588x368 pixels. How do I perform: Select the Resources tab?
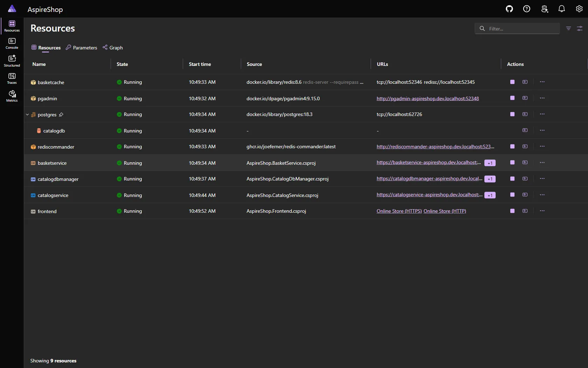pos(46,48)
